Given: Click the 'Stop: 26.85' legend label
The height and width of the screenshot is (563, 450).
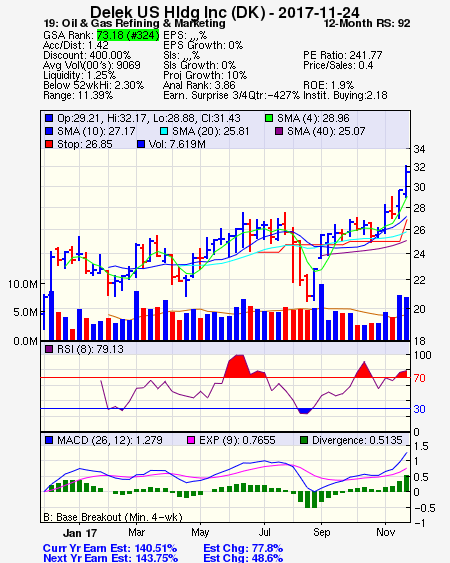Looking at the screenshot, I should (x=85, y=144).
